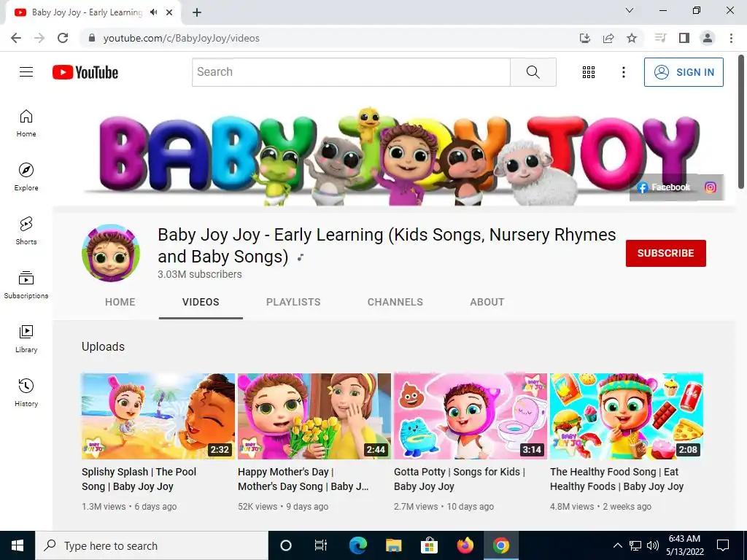This screenshot has height=560, width=747.
Task: Open the Chrome three-dot menu
Action: [731, 38]
